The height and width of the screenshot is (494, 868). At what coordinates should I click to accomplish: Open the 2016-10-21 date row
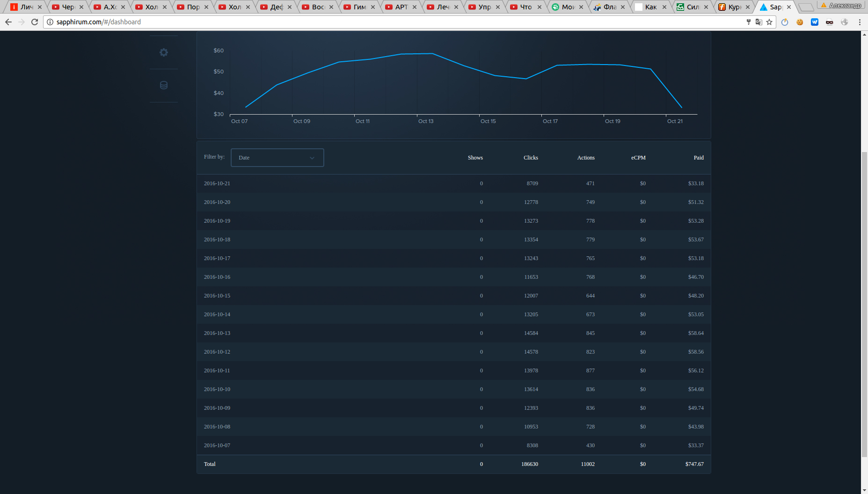pyautogui.click(x=454, y=183)
